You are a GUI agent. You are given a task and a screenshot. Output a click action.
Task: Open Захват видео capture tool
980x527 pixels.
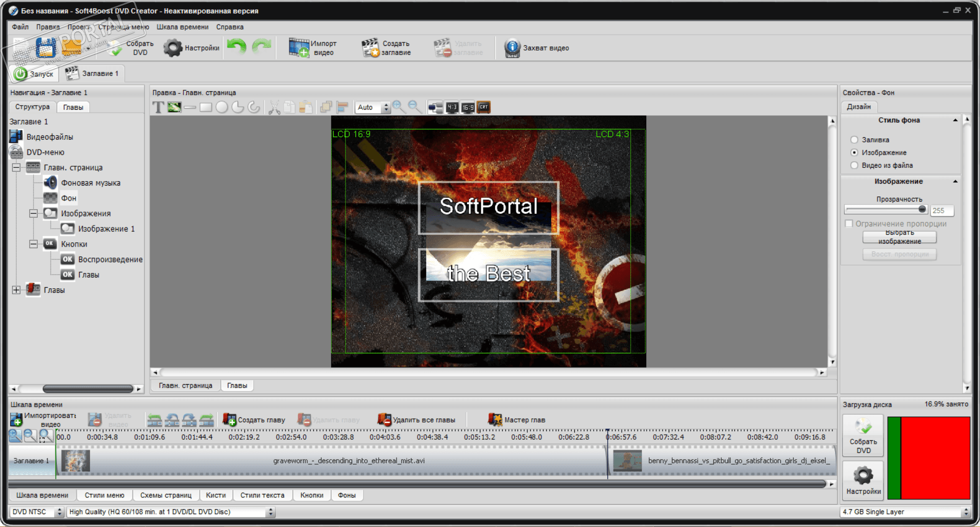[536, 48]
